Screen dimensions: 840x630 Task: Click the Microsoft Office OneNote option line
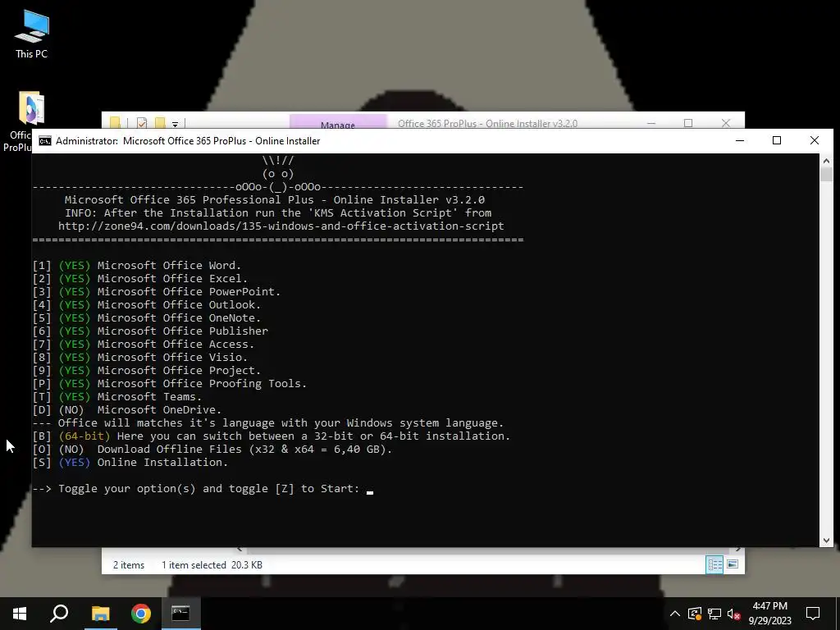pyautogui.click(x=147, y=318)
